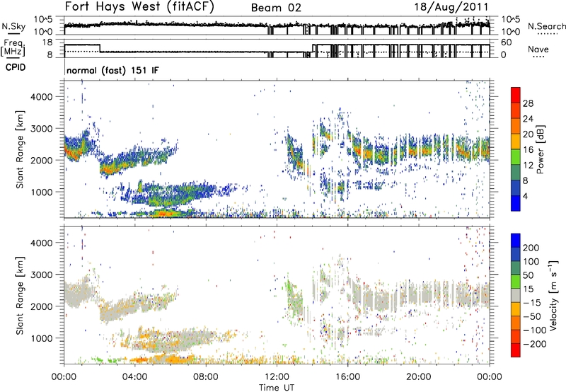Click the "20:00" time axis label
566x392 pixels.
click(418, 377)
